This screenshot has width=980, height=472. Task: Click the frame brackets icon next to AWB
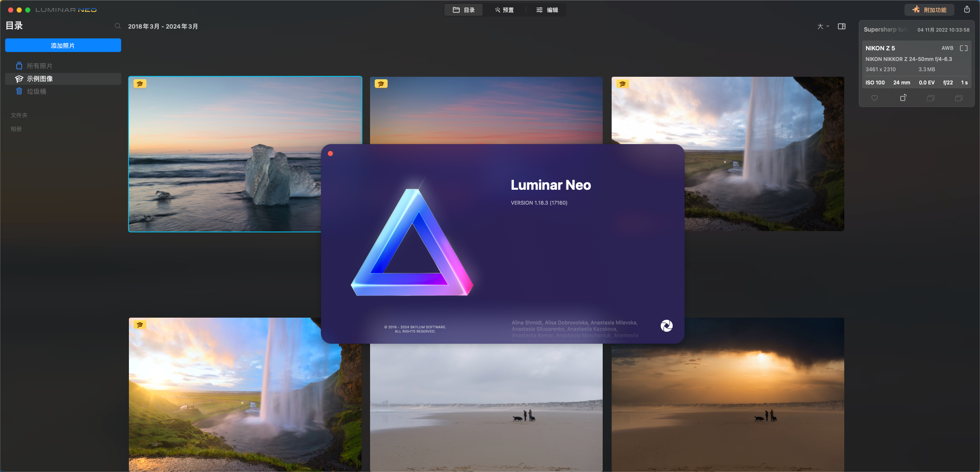coord(964,48)
